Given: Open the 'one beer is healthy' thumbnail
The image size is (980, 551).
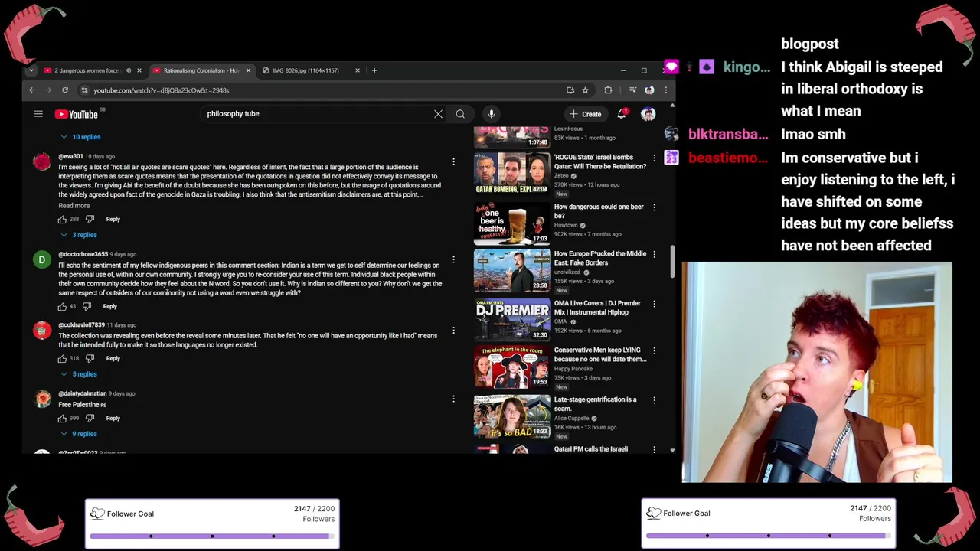Looking at the screenshot, I should [x=512, y=222].
